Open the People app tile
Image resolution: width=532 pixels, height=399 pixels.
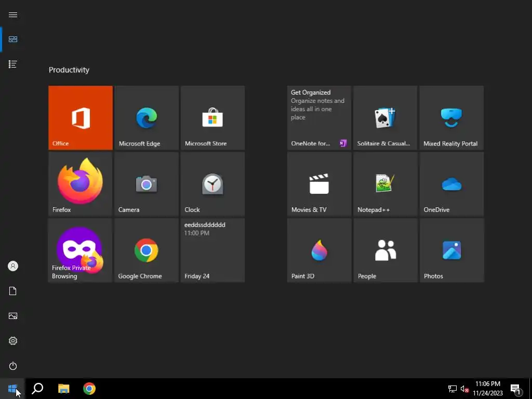(x=385, y=250)
